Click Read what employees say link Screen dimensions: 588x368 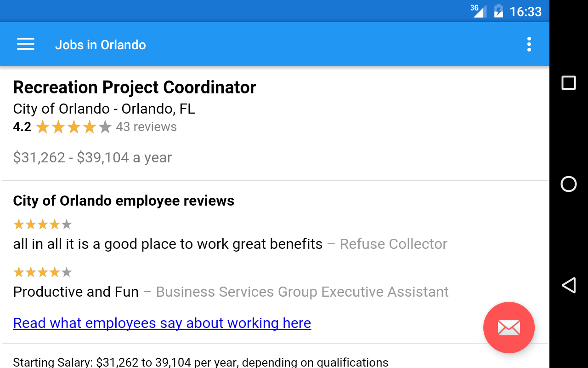162,323
